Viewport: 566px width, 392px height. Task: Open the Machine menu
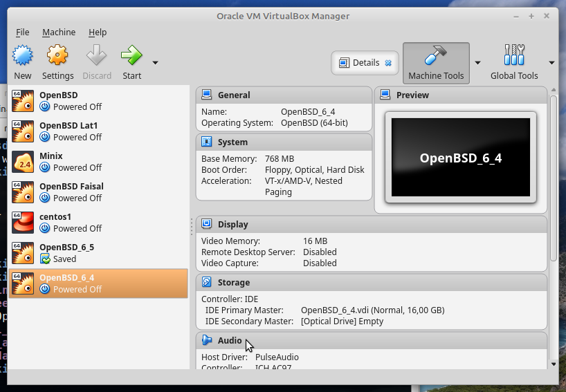(59, 32)
